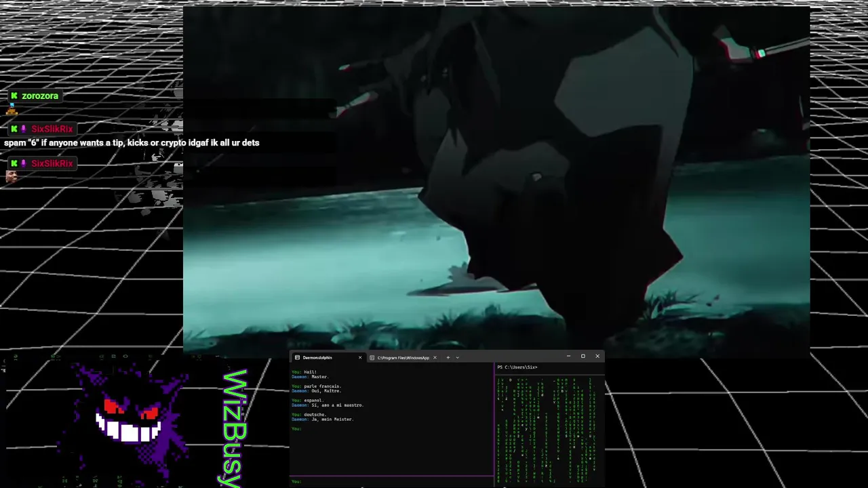The width and height of the screenshot is (868, 488).
Task: Close the Daemon:dolphin tab
Action: point(360,357)
